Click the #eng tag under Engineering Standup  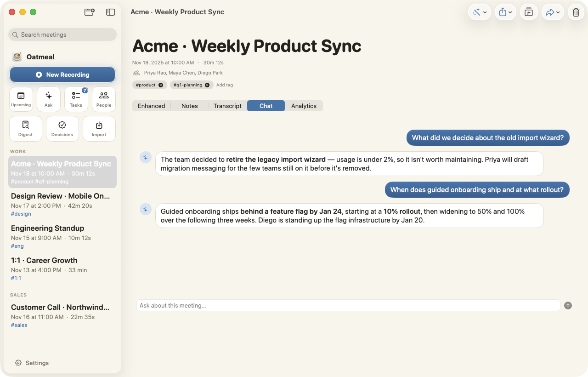(x=17, y=246)
